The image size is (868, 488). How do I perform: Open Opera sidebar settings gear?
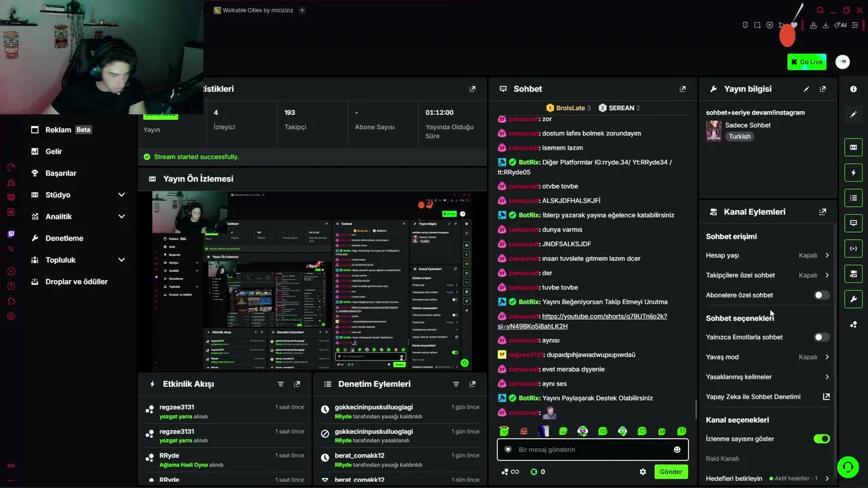11,316
